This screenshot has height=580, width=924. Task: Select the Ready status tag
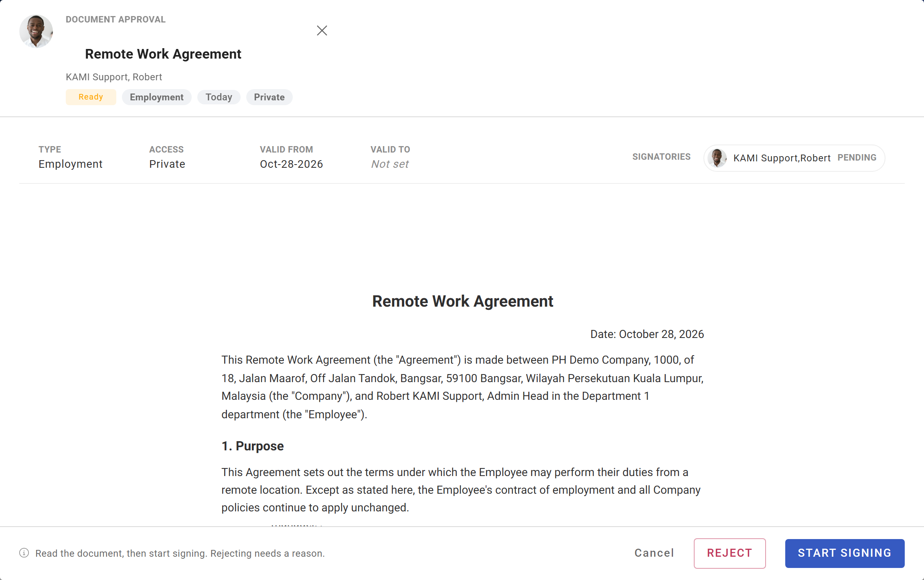pos(91,97)
